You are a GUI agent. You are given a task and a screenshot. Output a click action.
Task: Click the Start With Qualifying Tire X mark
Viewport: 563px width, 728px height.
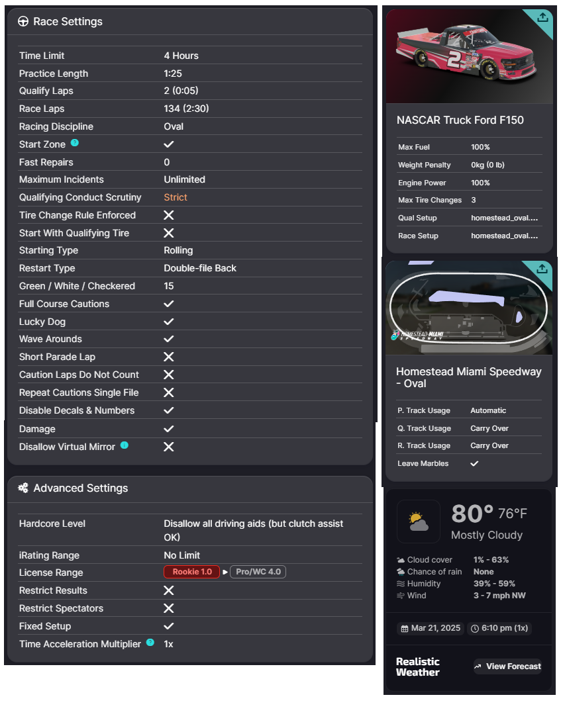coord(169,233)
